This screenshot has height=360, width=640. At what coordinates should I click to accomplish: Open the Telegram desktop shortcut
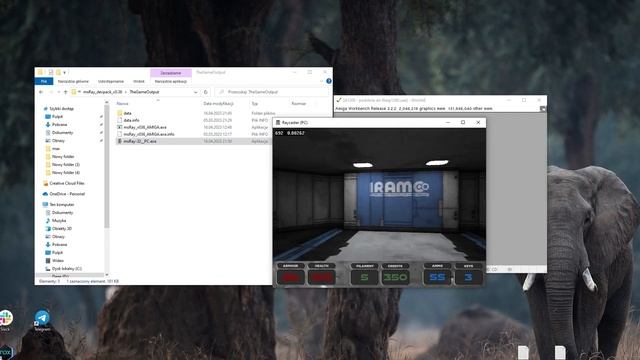(x=42, y=321)
